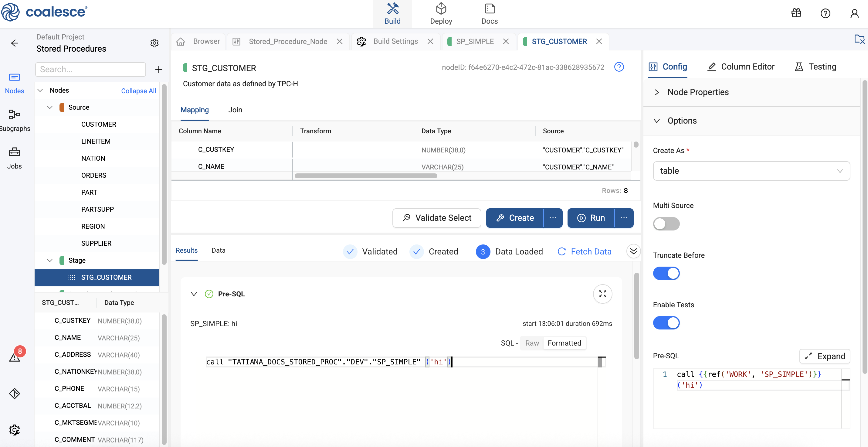Image resolution: width=868 pixels, height=447 pixels.
Task: Open project settings gear next to Stored Procedures
Action: pos(154,43)
